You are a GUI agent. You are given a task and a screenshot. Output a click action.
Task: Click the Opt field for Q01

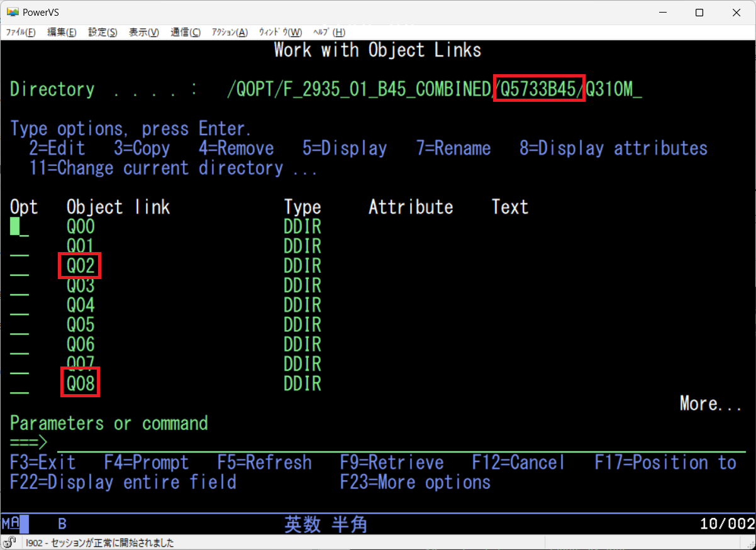click(x=19, y=246)
